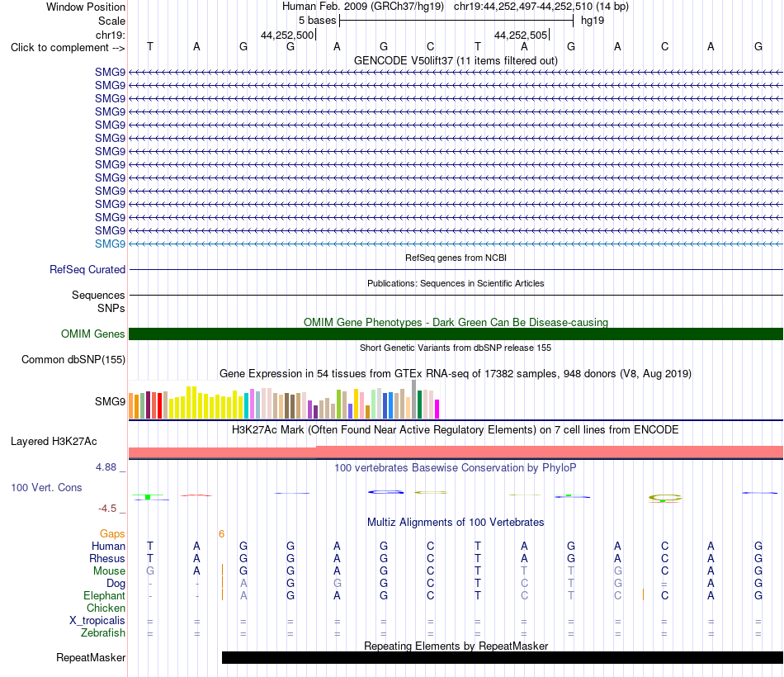Open the 'OMIM Gene Phenotypes' track title

[x=456, y=322]
